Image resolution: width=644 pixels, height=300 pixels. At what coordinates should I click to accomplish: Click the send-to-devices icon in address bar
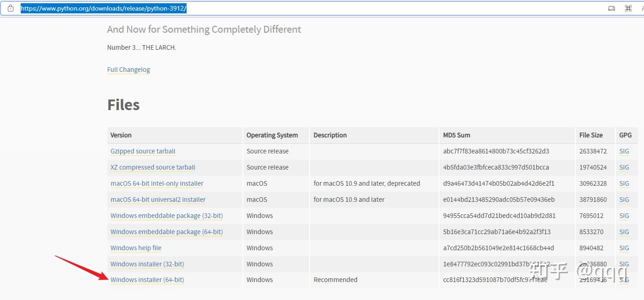(612, 8)
